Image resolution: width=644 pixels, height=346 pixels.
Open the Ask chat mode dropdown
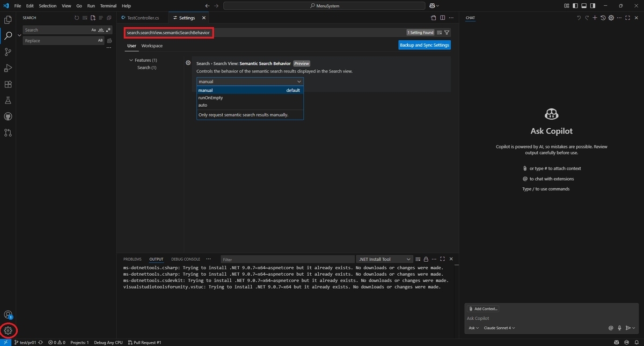pos(473,328)
